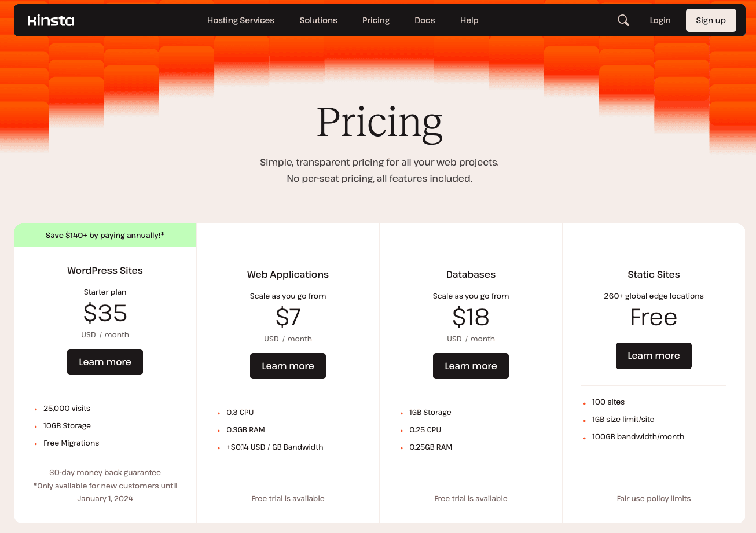Viewport: 756px width, 533px height.
Task: Click the Kinsta logo
Action: (x=51, y=20)
